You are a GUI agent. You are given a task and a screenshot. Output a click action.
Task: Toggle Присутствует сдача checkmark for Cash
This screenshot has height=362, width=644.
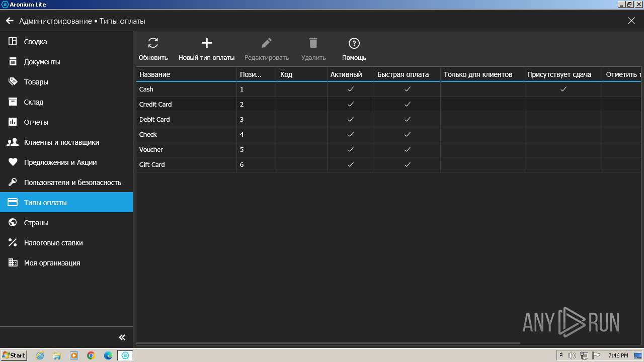click(563, 89)
